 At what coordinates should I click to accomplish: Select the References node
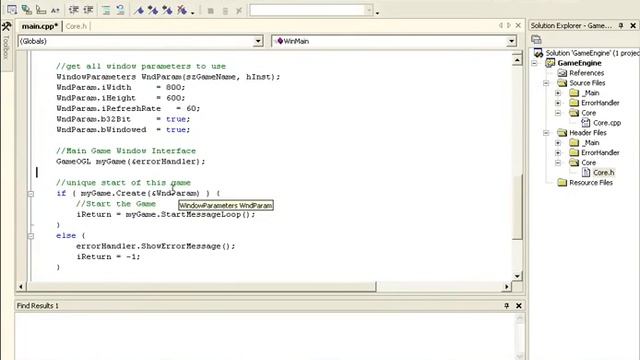(587, 73)
